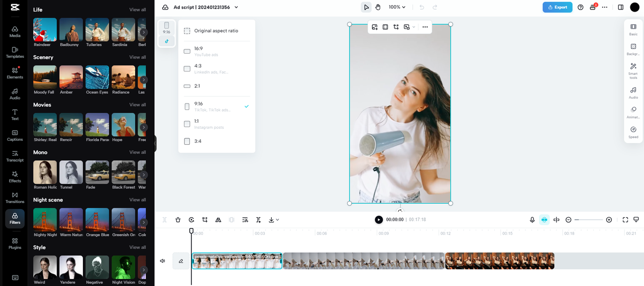Open the Effects panel
This screenshot has width=644, height=286.
tap(15, 177)
